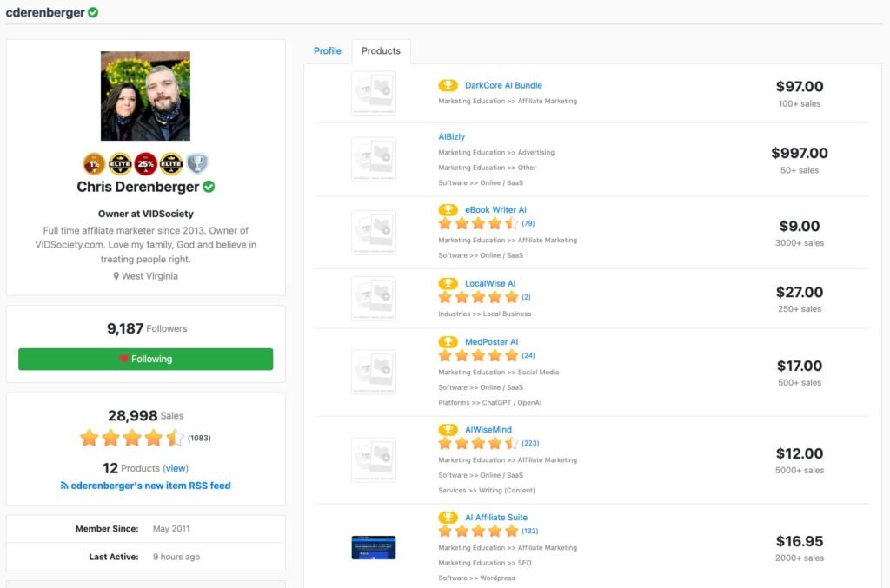Click the AI Affiliate Suite thumbnail image
890x588 pixels.
point(373,547)
